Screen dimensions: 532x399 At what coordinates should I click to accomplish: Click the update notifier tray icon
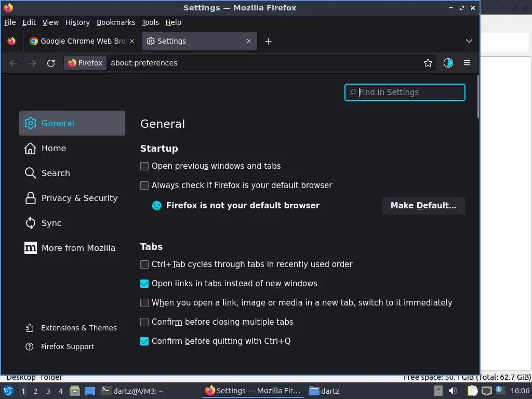click(500, 391)
